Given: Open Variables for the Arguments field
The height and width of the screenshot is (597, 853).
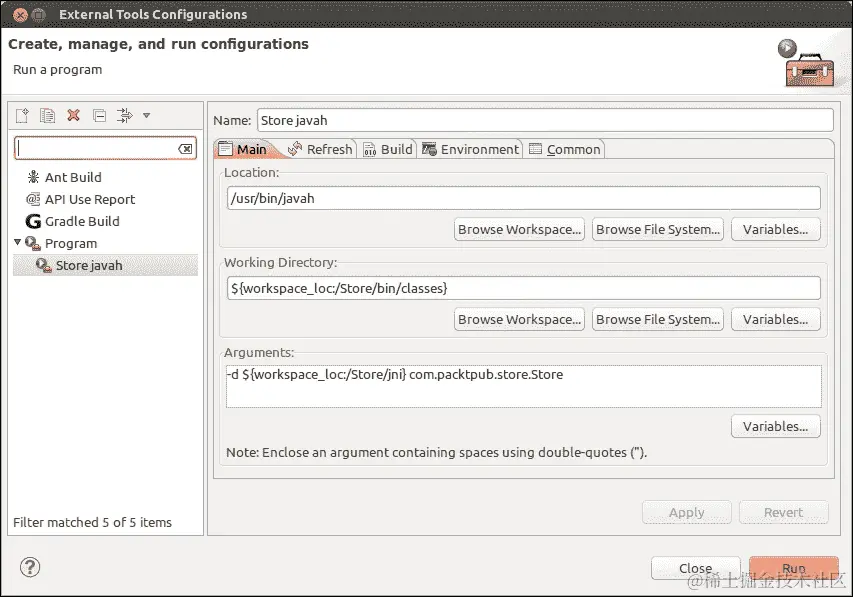Looking at the screenshot, I should pos(775,427).
